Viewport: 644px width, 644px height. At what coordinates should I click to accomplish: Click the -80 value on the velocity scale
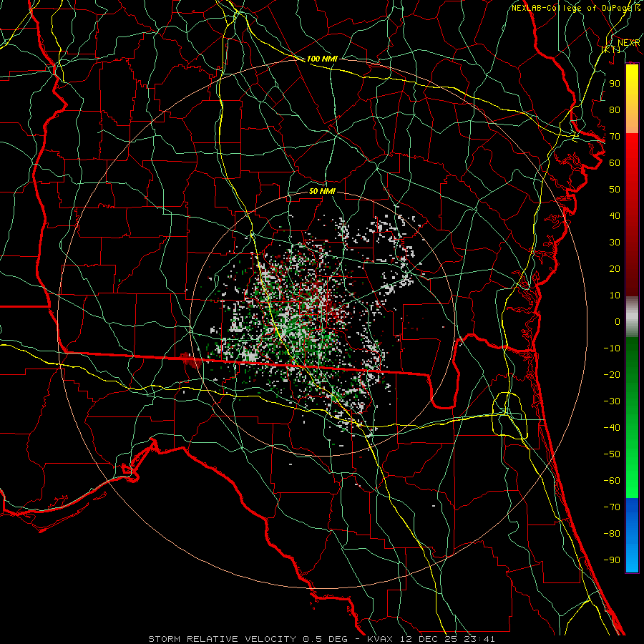point(612,534)
